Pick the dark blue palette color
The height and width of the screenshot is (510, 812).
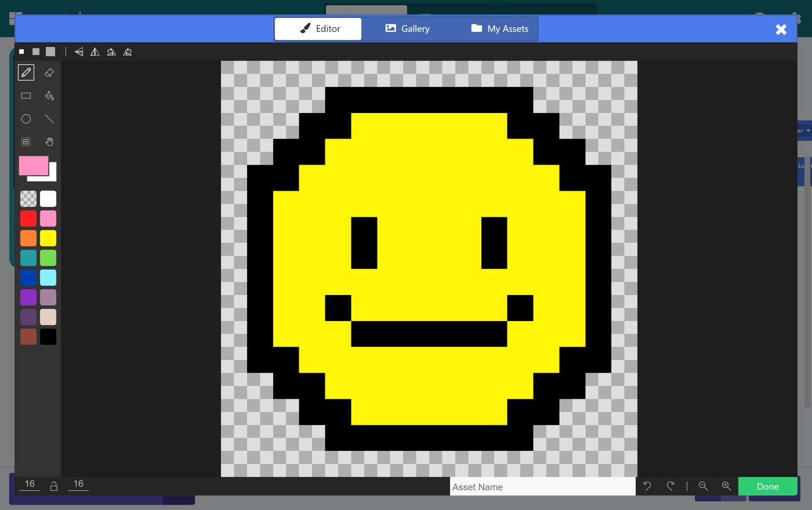pyautogui.click(x=28, y=278)
